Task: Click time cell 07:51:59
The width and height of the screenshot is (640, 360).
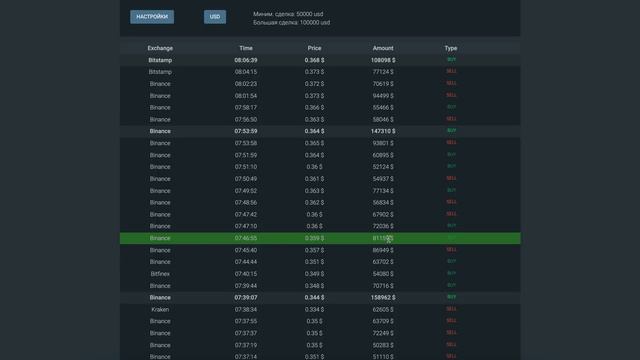Action: click(246, 155)
